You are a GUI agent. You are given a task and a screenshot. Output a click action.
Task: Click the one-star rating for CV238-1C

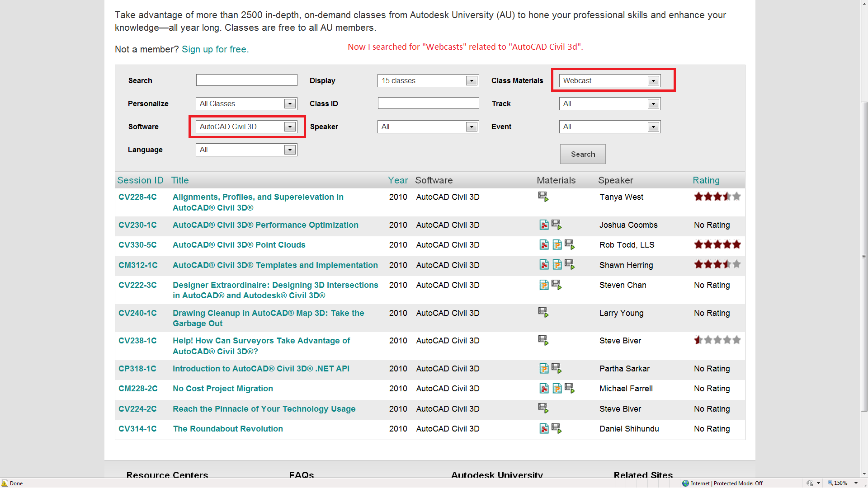(x=717, y=340)
